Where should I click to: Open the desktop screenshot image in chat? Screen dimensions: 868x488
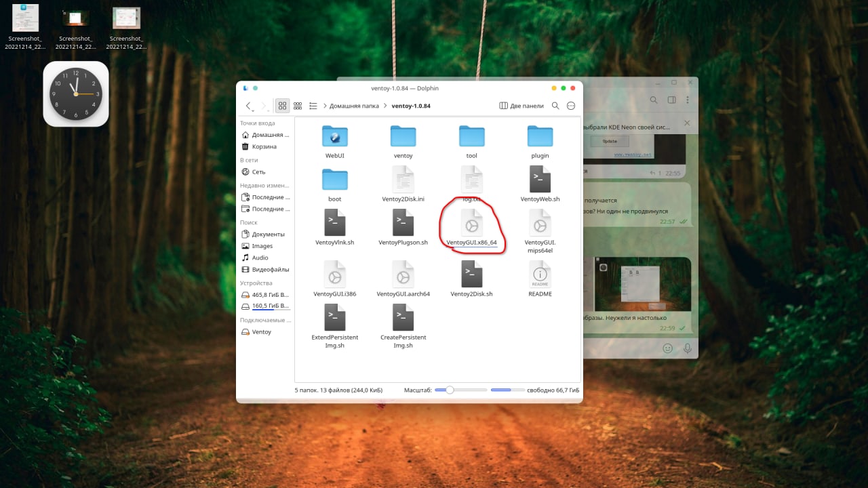[642, 284]
